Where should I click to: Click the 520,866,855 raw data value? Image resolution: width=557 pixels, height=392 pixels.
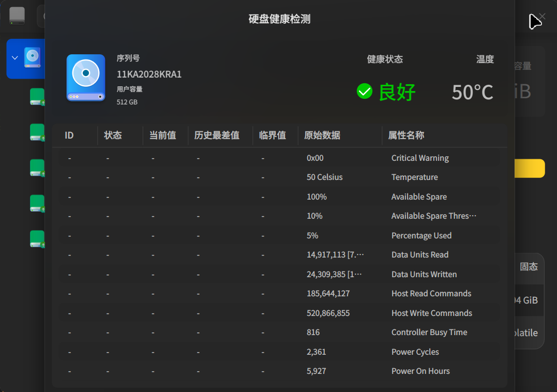pos(328,313)
